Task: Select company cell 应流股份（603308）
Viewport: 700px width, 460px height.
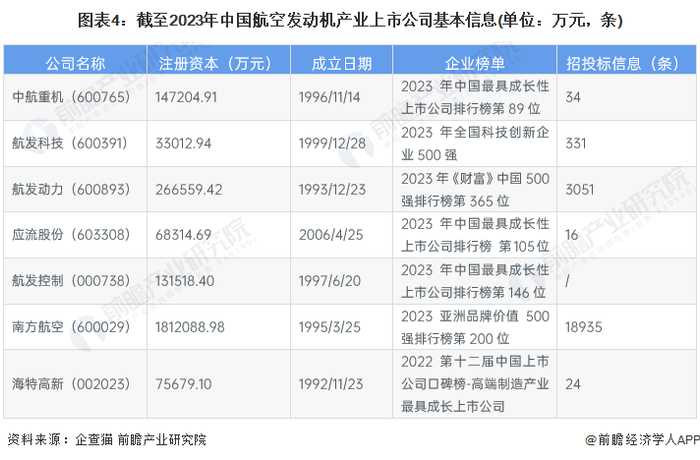Action: [x=71, y=234]
